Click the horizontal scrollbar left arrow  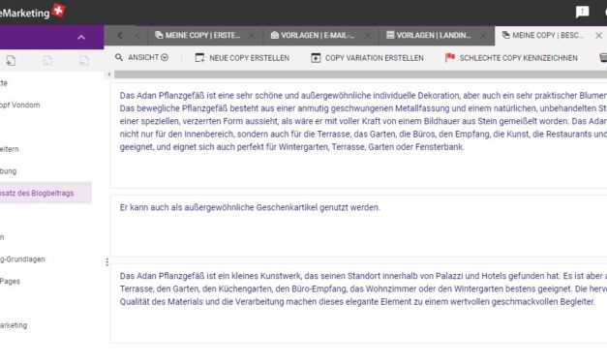click(x=108, y=75)
